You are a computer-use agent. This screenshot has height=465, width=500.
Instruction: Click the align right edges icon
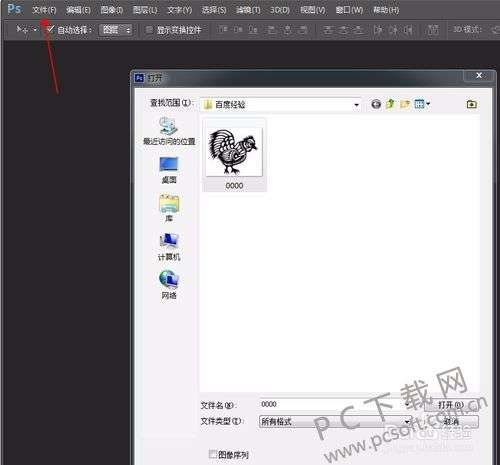click(303, 30)
